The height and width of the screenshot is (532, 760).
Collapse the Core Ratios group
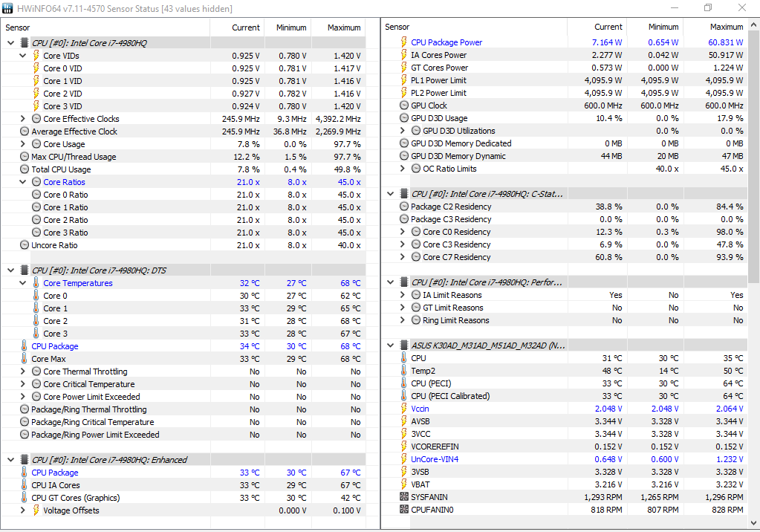(23, 182)
